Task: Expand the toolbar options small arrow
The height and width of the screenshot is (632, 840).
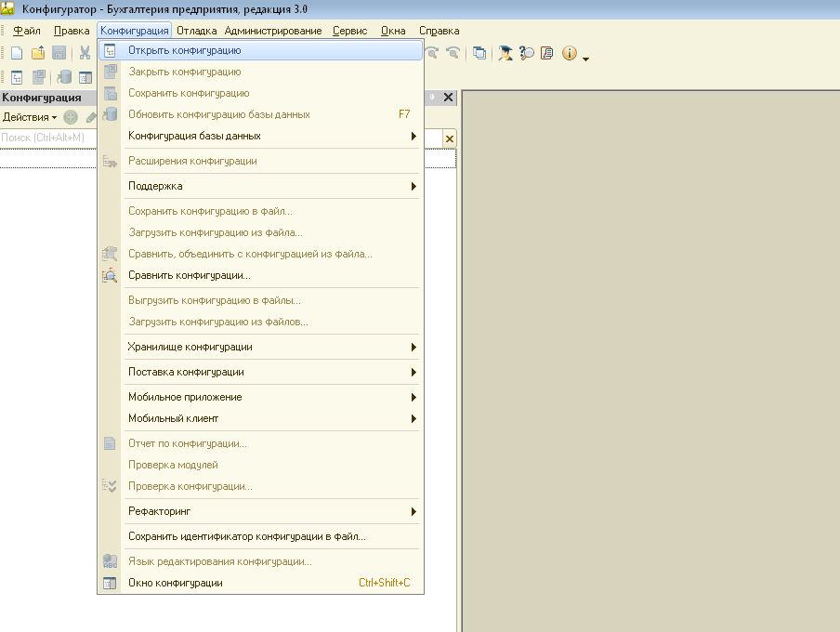Action: point(585,59)
